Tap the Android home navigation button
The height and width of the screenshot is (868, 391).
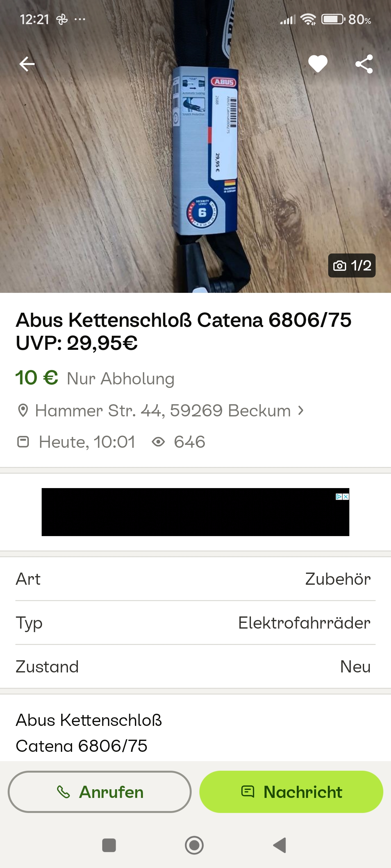click(194, 845)
